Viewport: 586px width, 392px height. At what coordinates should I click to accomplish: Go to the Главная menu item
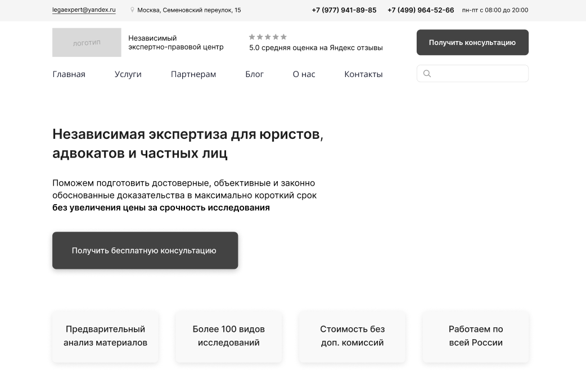(69, 74)
